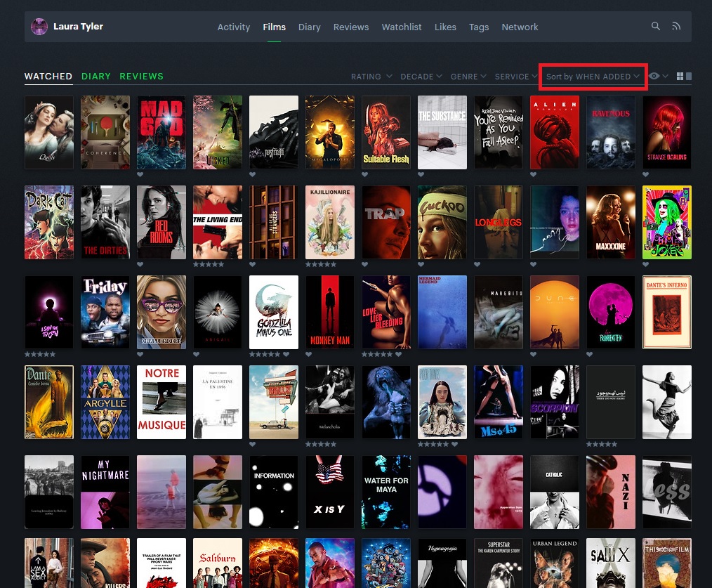Expand the RATING filter dropdown
This screenshot has width=712, height=588.
(371, 77)
